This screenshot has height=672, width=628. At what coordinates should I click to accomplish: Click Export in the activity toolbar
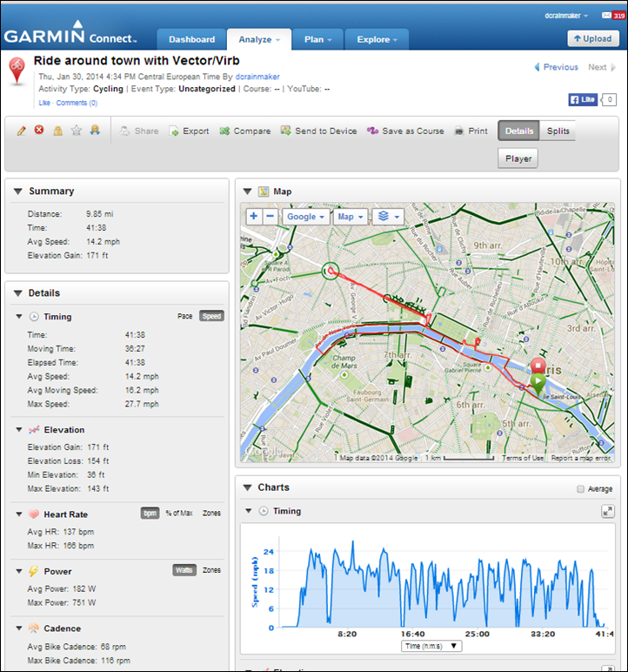pos(189,131)
